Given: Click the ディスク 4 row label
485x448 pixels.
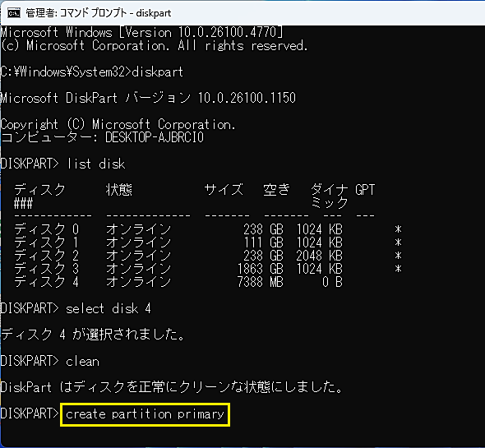Looking at the screenshot, I should point(46,282).
